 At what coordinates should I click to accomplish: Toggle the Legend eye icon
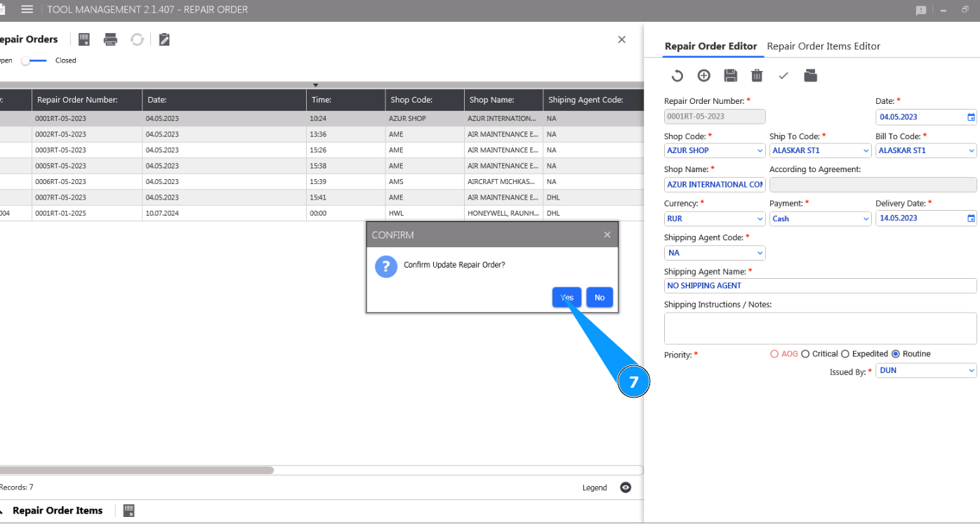(x=625, y=487)
